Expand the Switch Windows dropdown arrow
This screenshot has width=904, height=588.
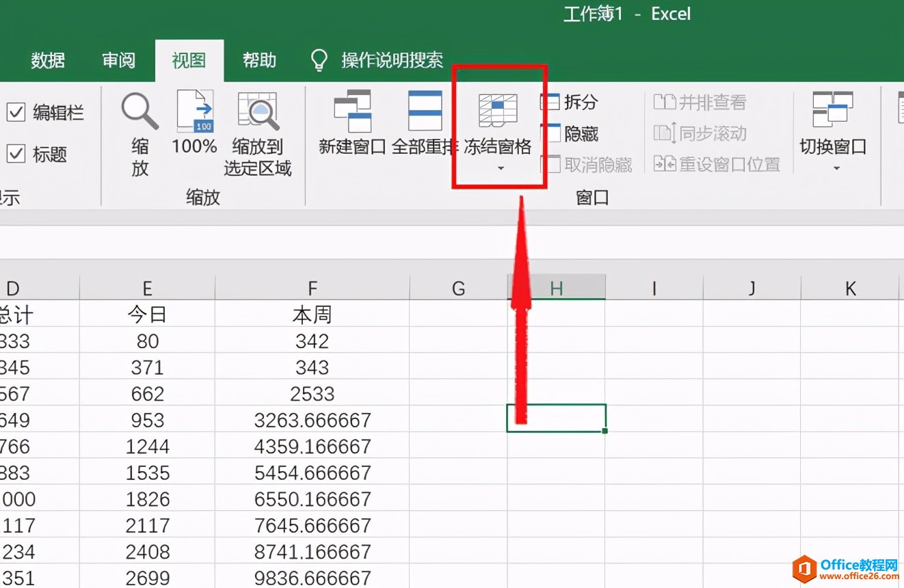(836, 168)
